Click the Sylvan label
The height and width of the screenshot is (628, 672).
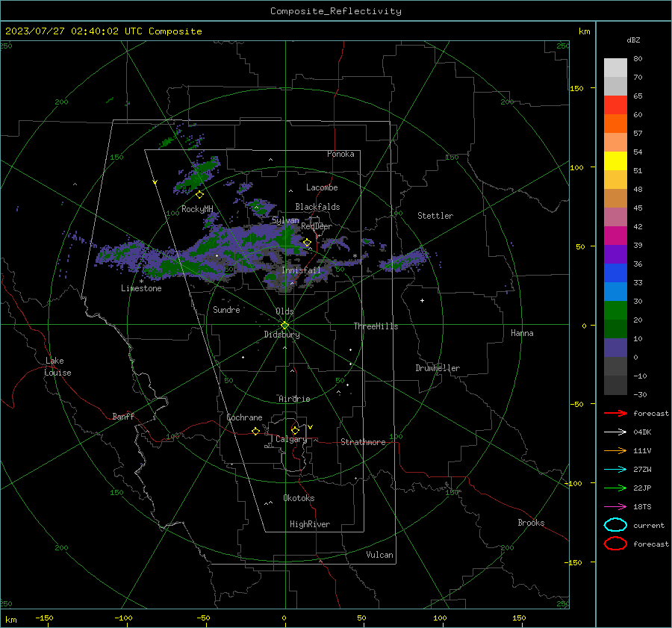(x=285, y=220)
